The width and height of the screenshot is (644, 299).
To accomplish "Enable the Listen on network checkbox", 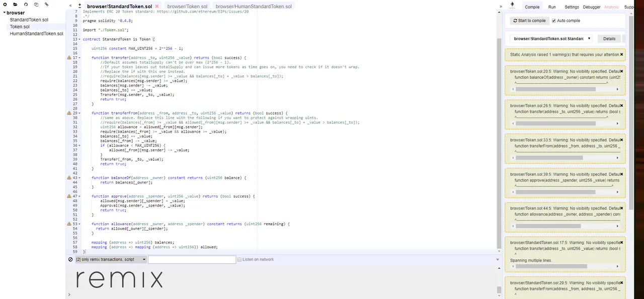I will click(239, 259).
